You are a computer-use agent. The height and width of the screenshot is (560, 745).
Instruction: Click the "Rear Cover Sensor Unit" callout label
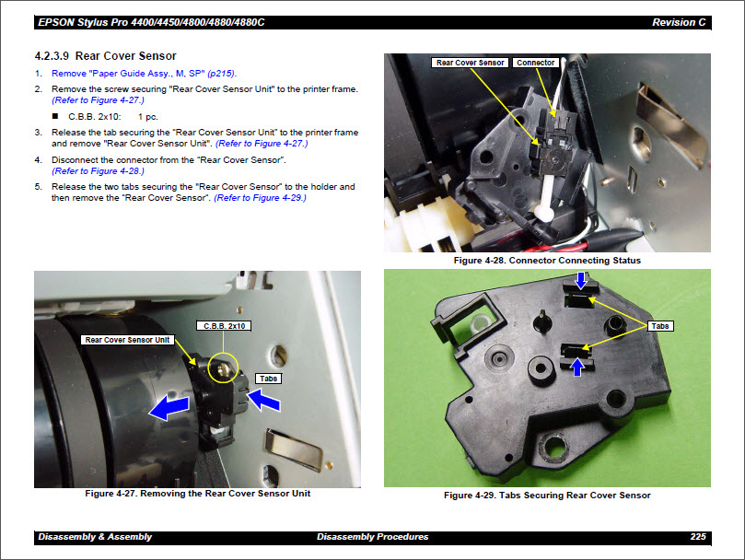129,340
